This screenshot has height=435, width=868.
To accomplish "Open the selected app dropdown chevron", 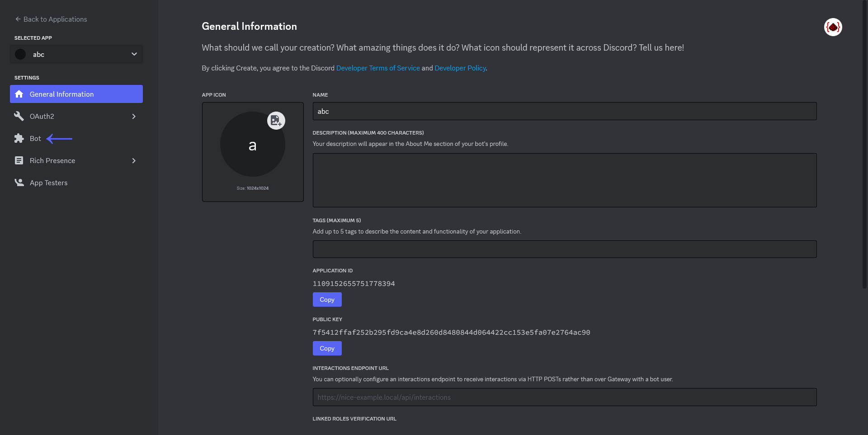I will click(x=134, y=54).
